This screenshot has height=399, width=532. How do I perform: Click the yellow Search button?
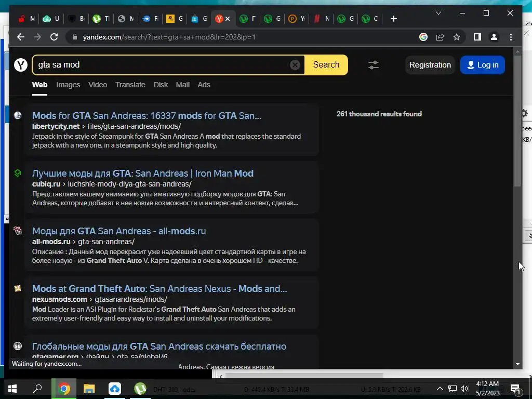326,64
